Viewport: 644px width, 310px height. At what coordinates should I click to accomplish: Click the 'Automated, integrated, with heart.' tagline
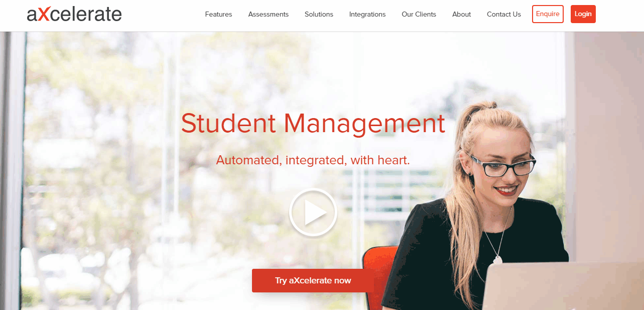tap(313, 160)
